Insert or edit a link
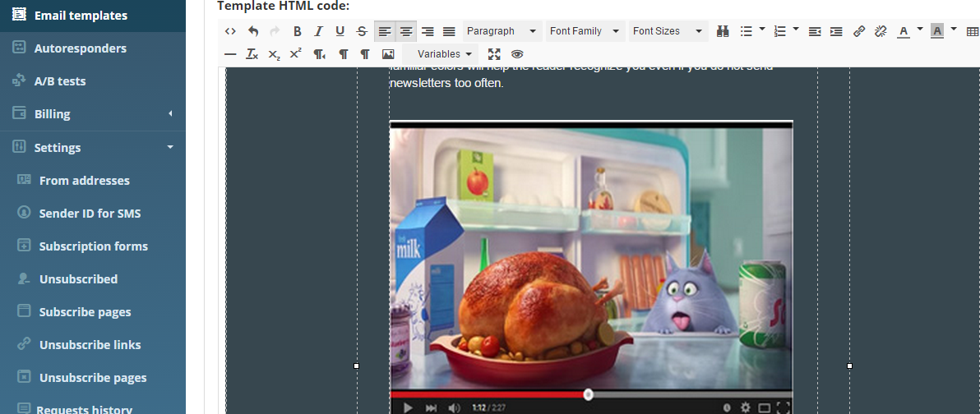The height and width of the screenshot is (414, 980). click(859, 31)
